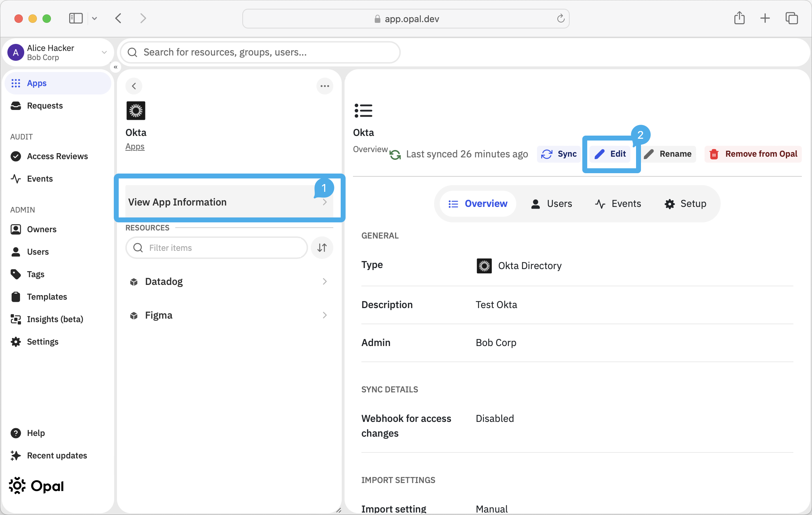Click the panel resize handle grip
The height and width of the screenshot is (515, 812).
tap(339, 510)
